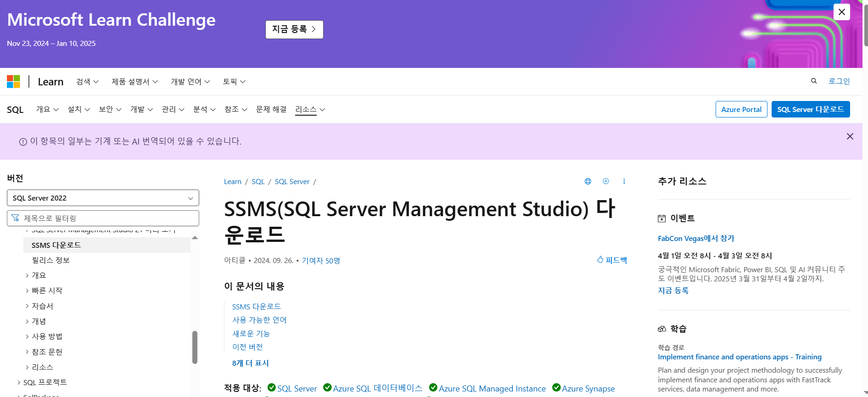Click the SQL product title link

15,110
